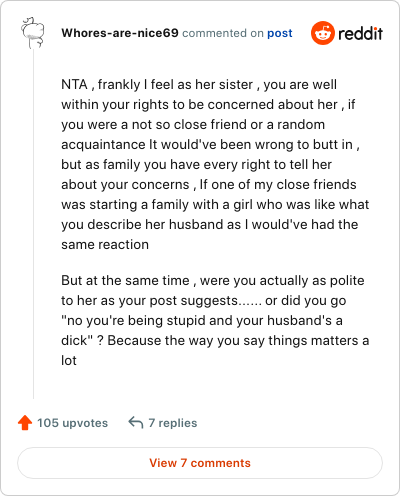Click the "105 upvotes" count label
The width and height of the screenshot is (400, 496).
[72, 423]
